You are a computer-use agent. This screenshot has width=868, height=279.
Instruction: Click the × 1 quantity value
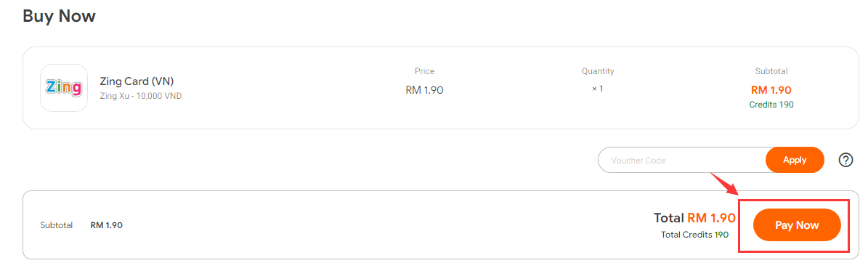(x=598, y=89)
